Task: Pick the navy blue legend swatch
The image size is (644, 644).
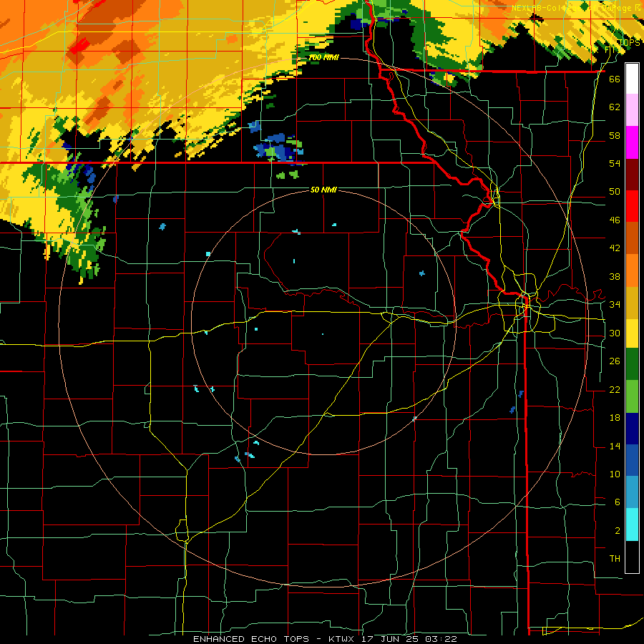Action: (x=632, y=429)
